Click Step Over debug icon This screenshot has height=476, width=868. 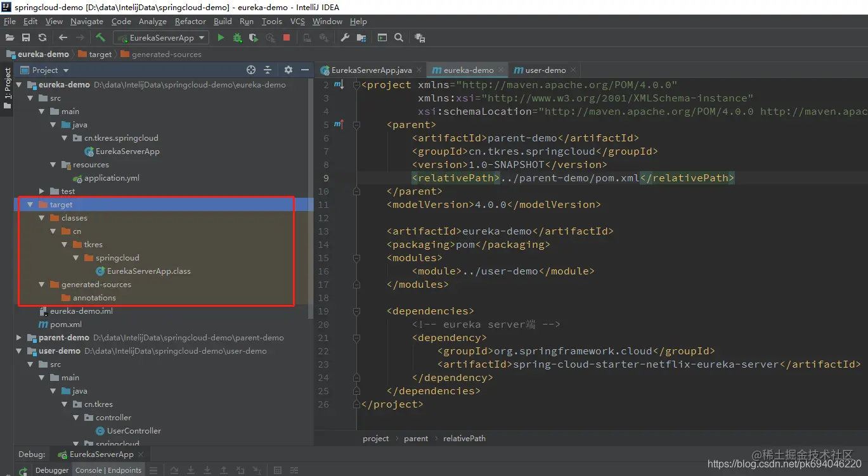(174, 470)
